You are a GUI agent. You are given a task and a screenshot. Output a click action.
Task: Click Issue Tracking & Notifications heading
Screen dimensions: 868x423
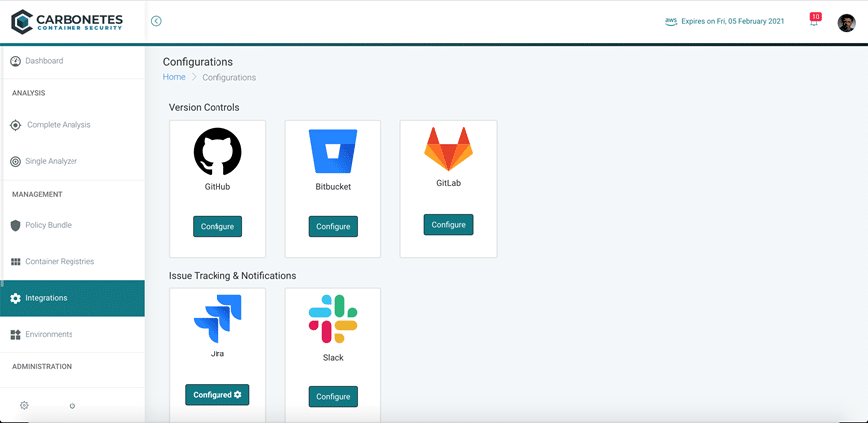point(232,276)
